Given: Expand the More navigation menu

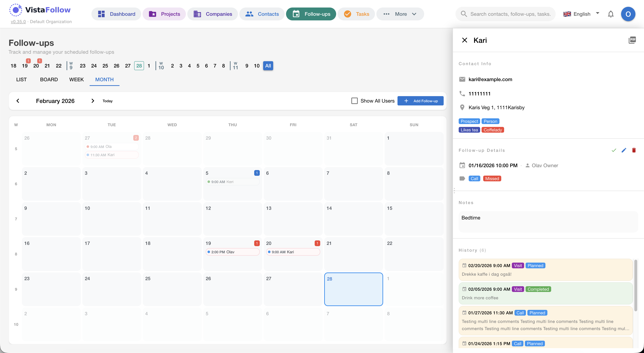Looking at the screenshot, I should (400, 14).
